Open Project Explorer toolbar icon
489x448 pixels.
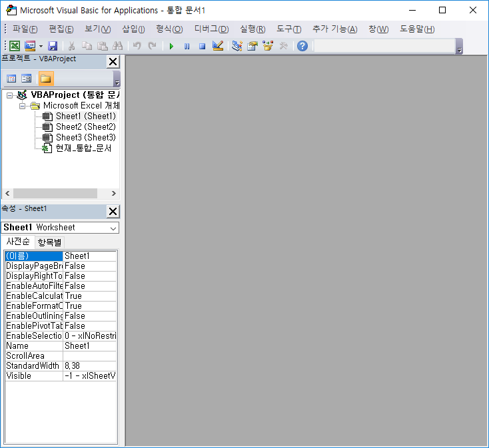[237, 46]
